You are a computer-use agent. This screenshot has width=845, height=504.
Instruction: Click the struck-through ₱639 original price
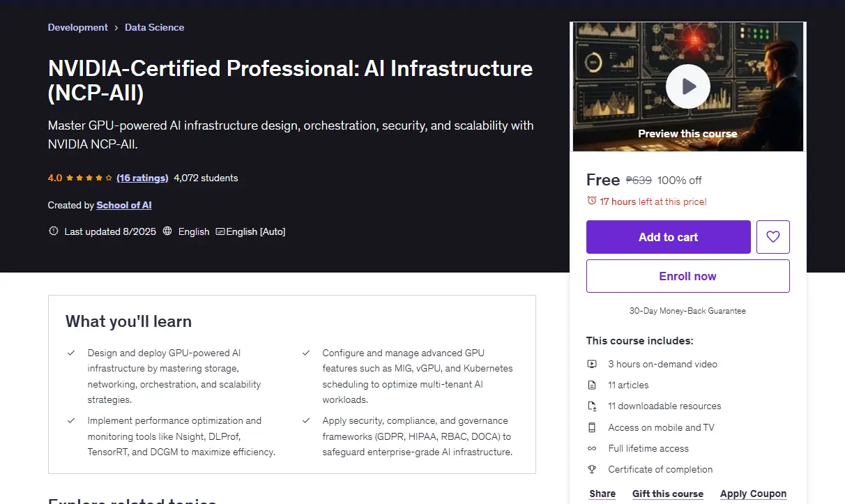(639, 180)
